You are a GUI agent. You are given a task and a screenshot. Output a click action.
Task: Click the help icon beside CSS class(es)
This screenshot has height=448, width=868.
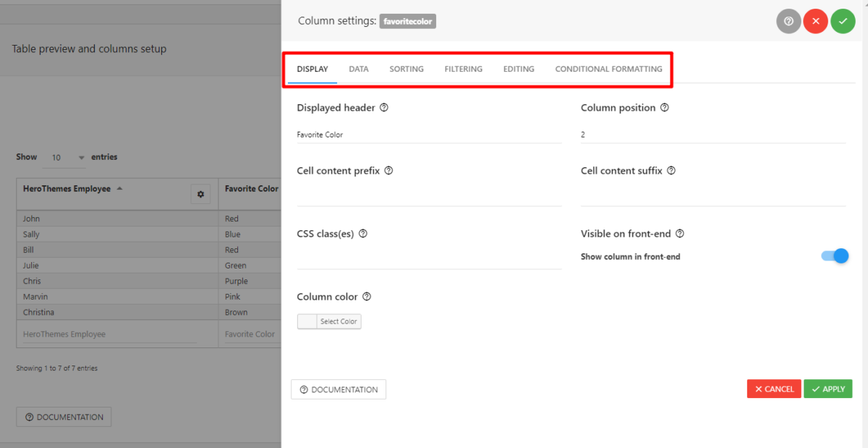(x=362, y=233)
